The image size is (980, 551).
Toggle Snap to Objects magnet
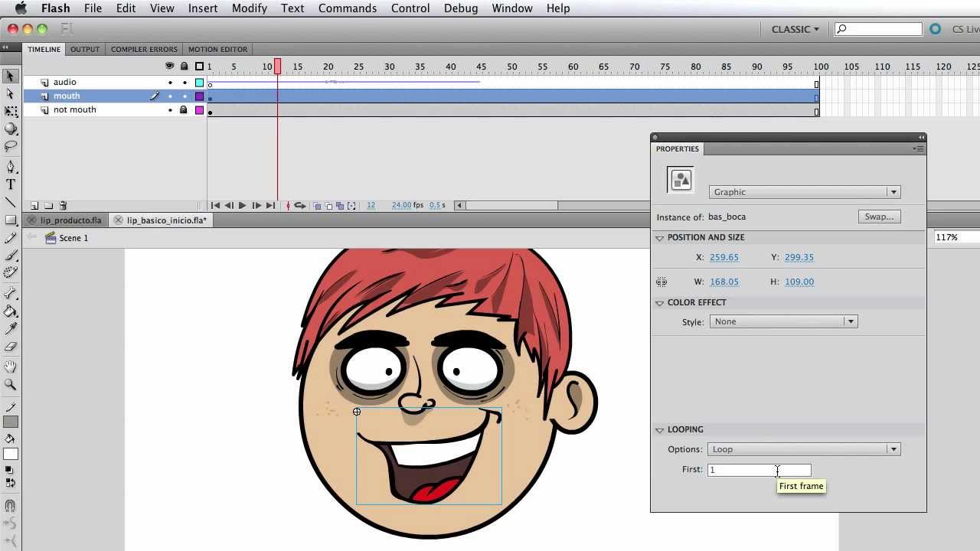11,505
